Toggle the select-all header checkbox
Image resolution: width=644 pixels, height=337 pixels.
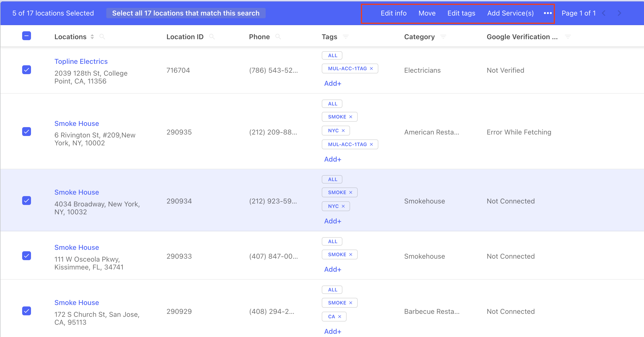pyautogui.click(x=27, y=36)
